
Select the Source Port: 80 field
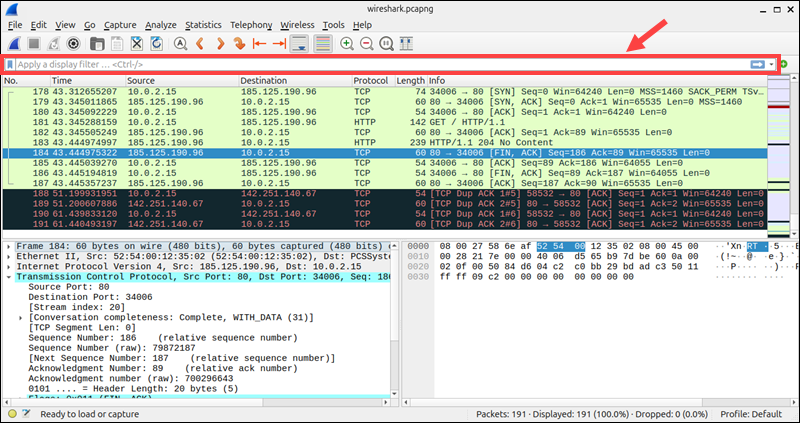pos(69,287)
